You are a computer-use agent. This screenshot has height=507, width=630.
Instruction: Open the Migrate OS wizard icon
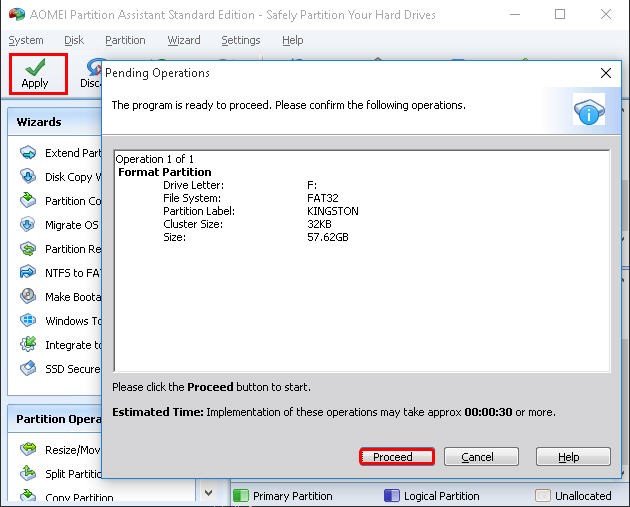pos(28,225)
